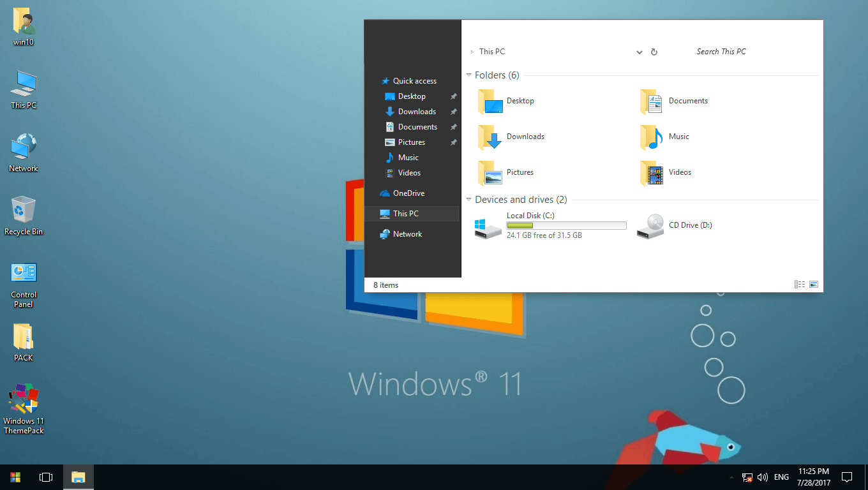The width and height of the screenshot is (868, 490).
Task: Click the pin icon beside sidebar Documents
Action: click(453, 127)
